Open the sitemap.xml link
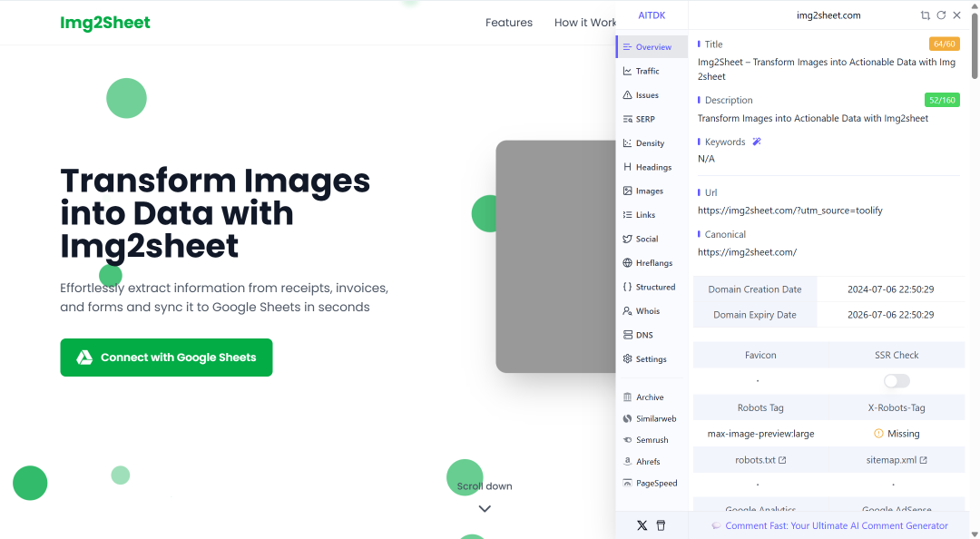The image size is (980, 539). pyautogui.click(x=897, y=459)
